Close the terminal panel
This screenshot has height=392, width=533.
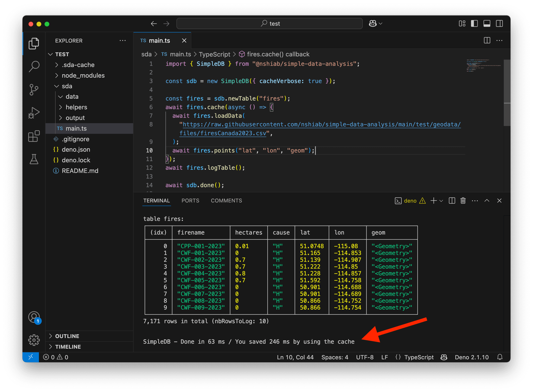pos(499,201)
